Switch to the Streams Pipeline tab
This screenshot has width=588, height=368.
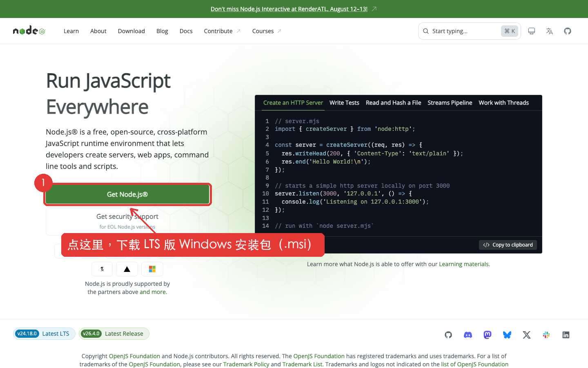[x=450, y=103]
